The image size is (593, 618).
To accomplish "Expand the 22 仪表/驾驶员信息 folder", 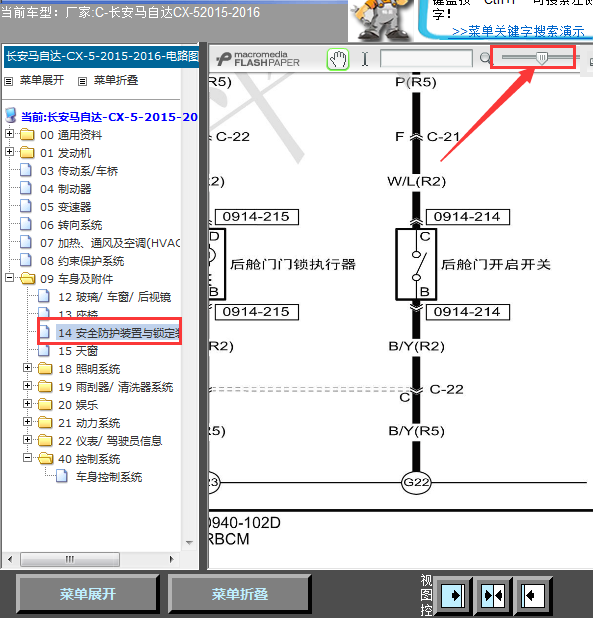I will click(x=27, y=439).
